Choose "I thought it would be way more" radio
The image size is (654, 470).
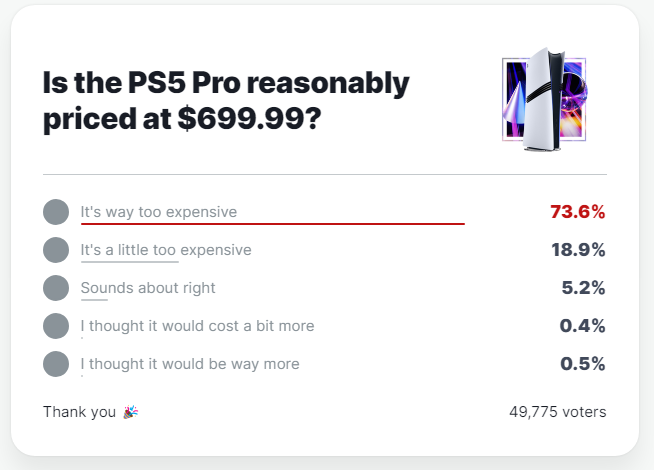click(56, 364)
